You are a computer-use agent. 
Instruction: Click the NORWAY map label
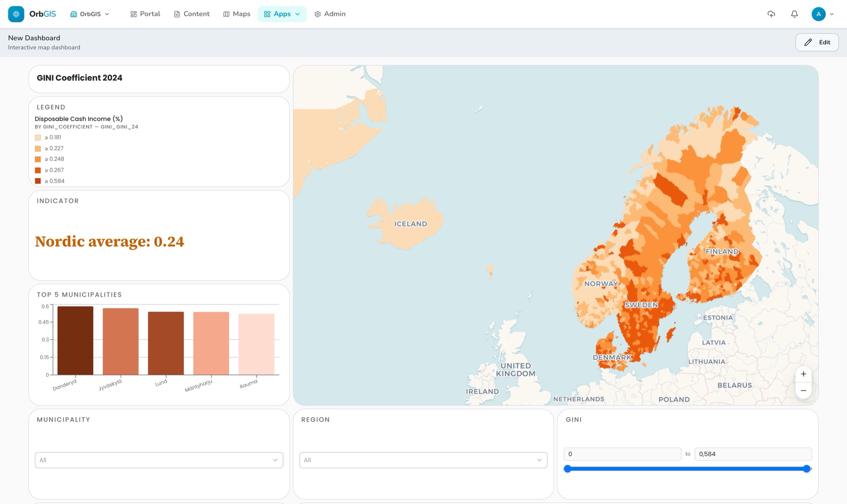(x=601, y=284)
